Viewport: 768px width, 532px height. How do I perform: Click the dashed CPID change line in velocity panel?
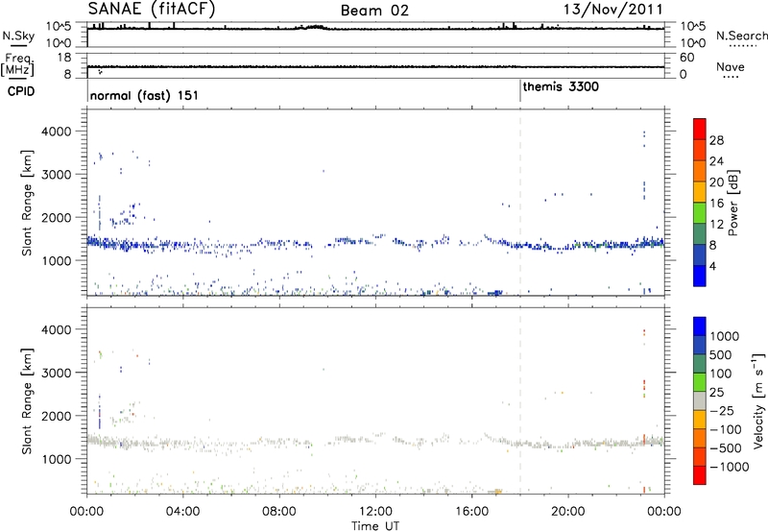pyautogui.click(x=520, y=400)
